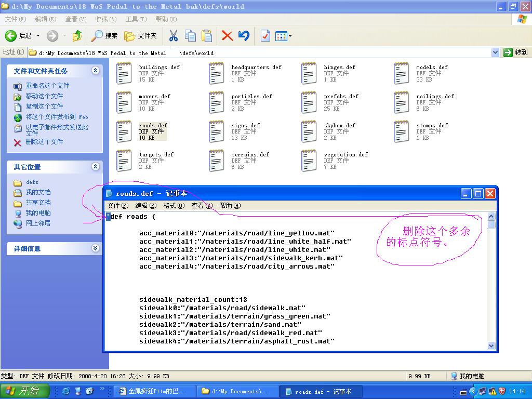Click Notepad's vertical scrollbar down arrow
The height and width of the screenshot is (399, 532).
[491, 345]
